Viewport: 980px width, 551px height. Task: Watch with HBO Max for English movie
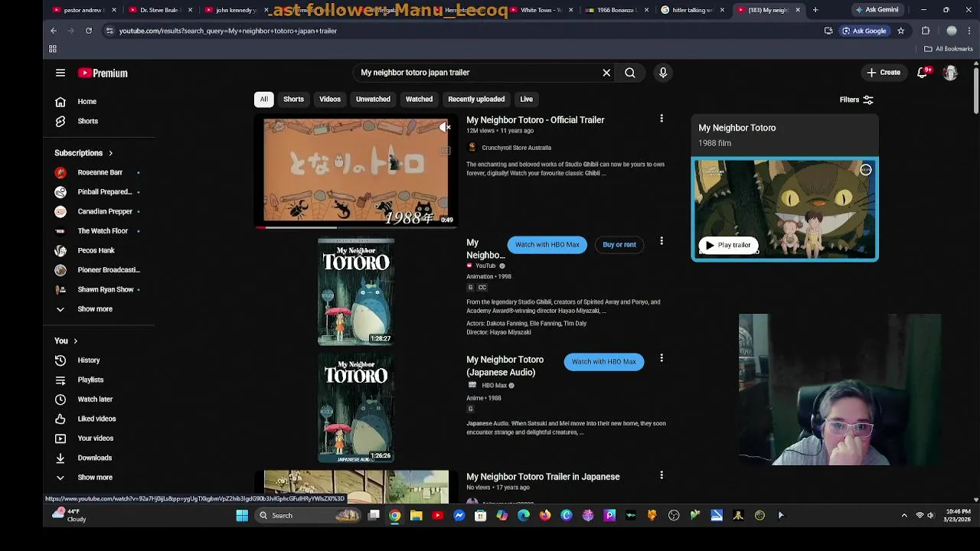547,245
